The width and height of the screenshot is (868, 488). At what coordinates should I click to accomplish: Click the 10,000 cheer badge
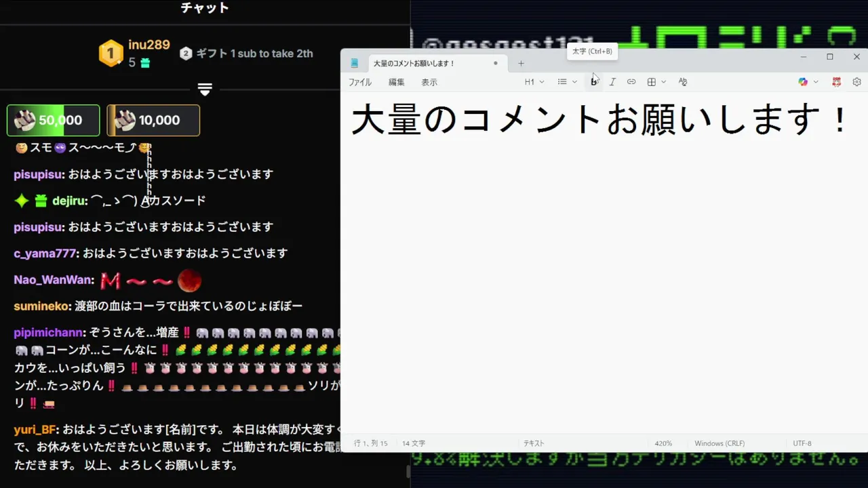[153, 120]
